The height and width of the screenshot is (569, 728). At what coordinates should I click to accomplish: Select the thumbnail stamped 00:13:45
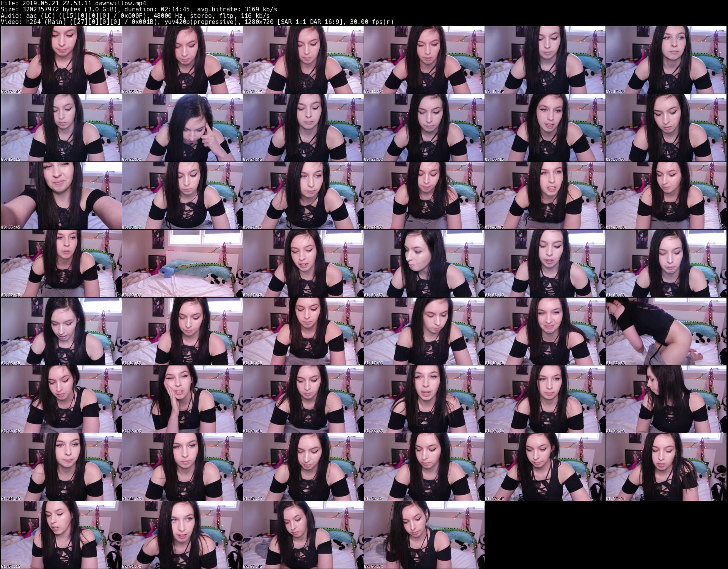[x=545, y=60]
